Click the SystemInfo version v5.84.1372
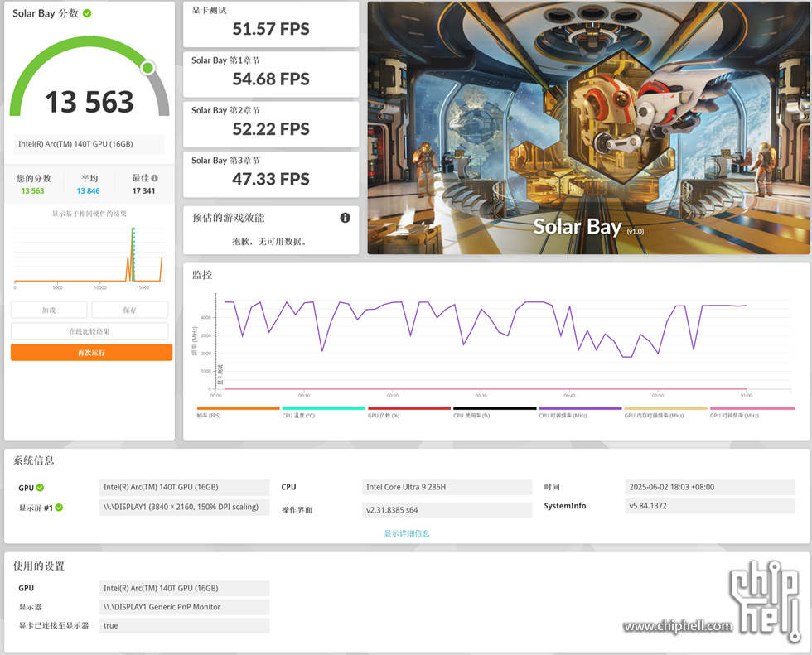Viewport: 812px width, 655px height. (x=709, y=506)
